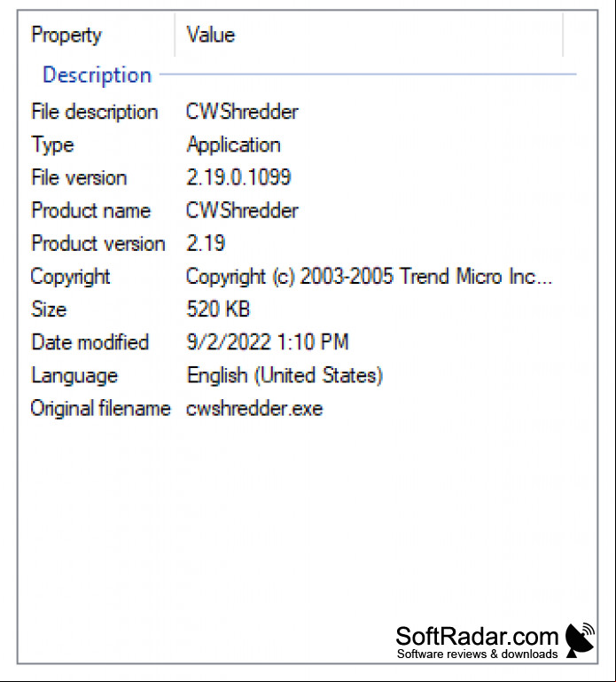This screenshot has width=616, height=682.
Task: Click the 2.19.0.1099 file version value
Action: (238, 177)
